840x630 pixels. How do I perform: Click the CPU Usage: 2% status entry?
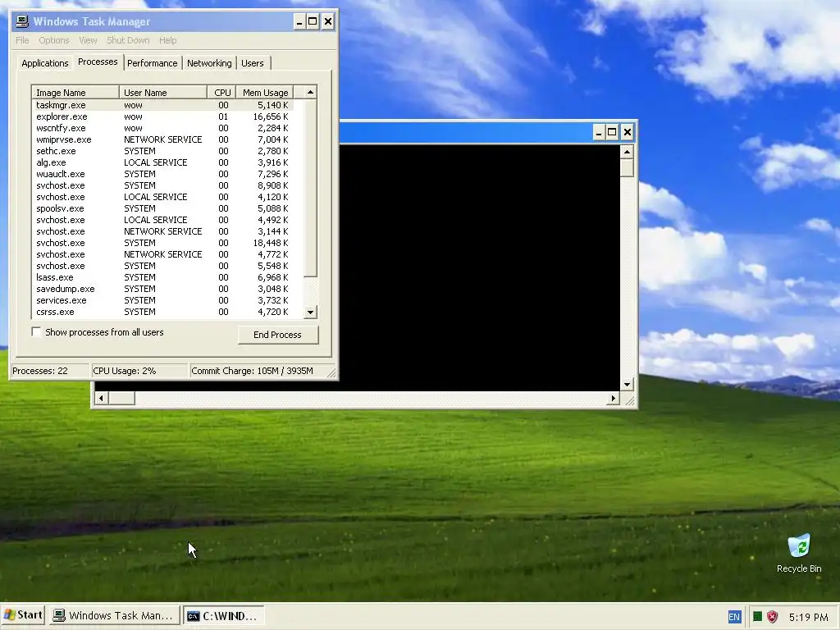pyautogui.click(x=139, y=371)
